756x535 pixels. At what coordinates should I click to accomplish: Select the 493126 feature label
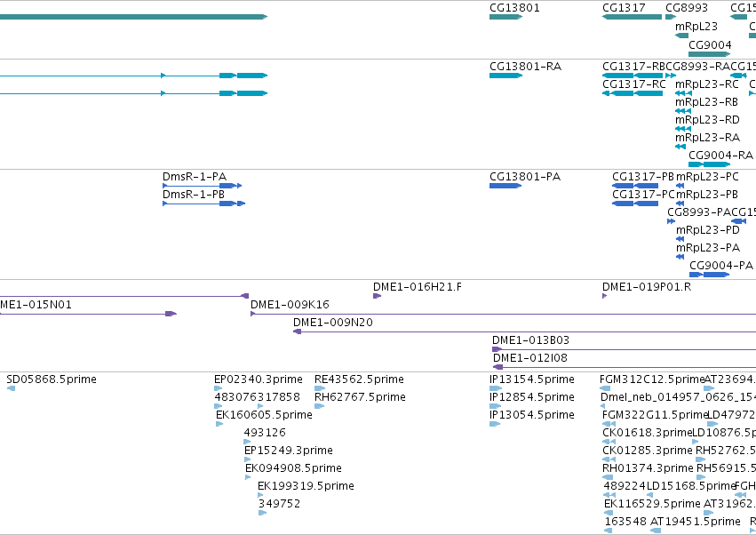pyautogui.click(x=265, y=432)
